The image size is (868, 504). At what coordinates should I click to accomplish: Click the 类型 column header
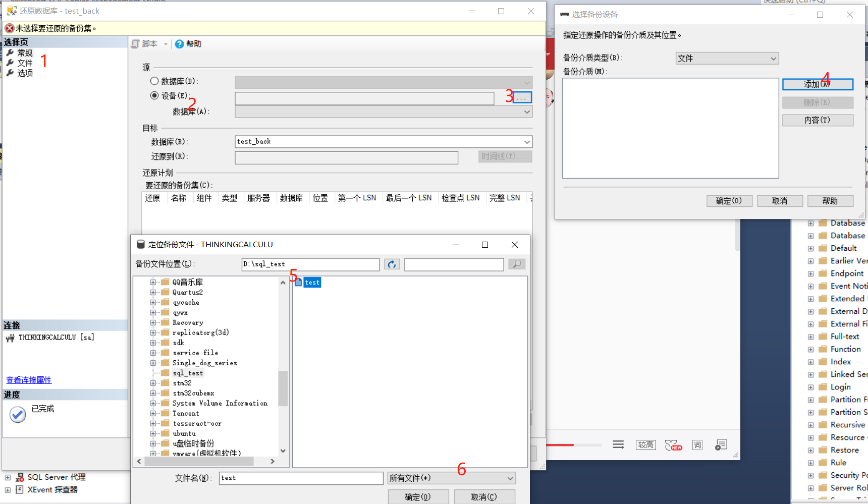(x=230, y=198)
